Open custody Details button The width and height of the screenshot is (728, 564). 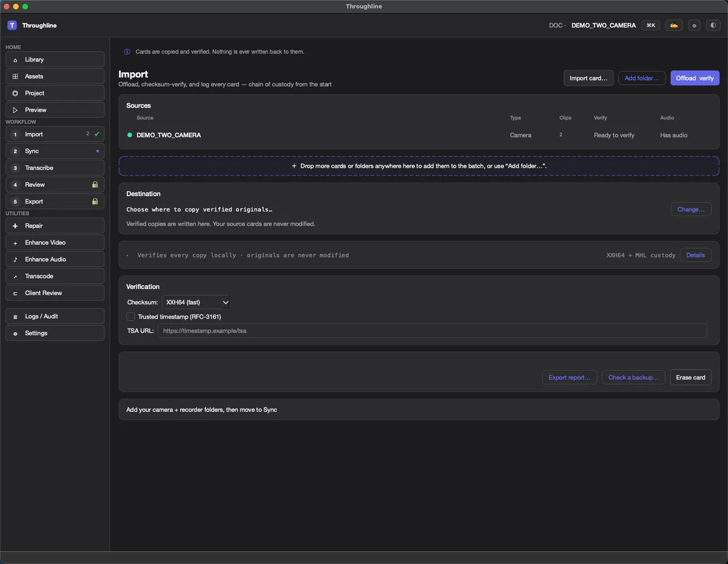[695, 256]
